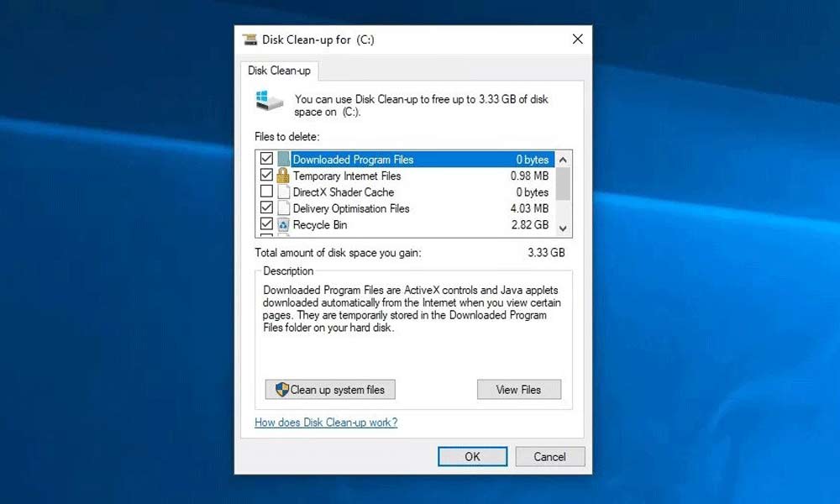Image resolution: width=840 pixels, height=504 pixels.
Task: Disable the Temporary Internet Files checkbox
Action: click(267, 176)
